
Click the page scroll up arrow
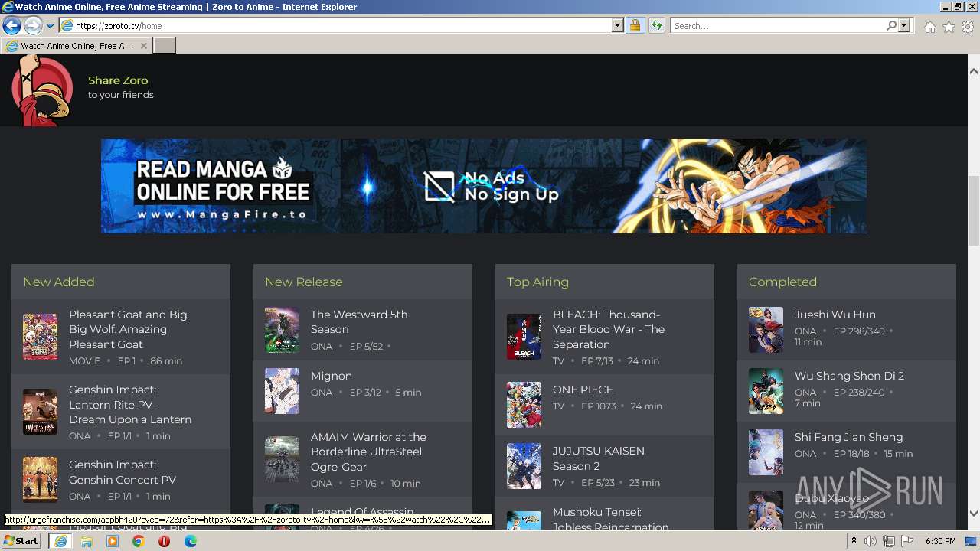click(973, 71)
